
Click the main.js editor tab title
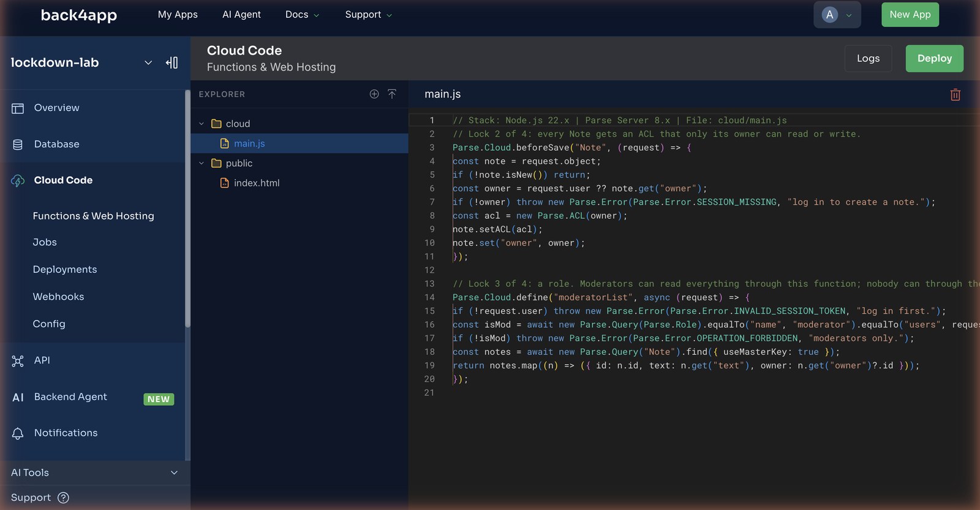(443, 94)
